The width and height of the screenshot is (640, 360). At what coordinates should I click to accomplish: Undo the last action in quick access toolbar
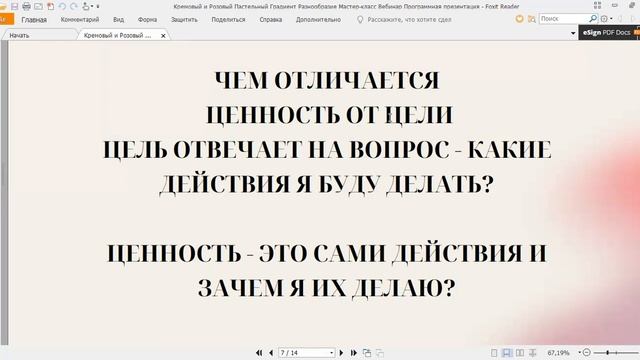[x=62, y=6]
